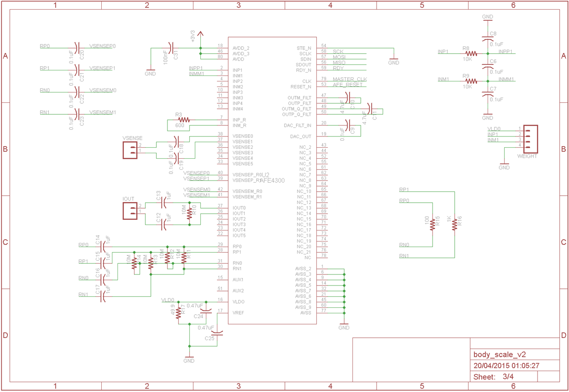Click the MOSI net label
The image size is (569, 392).
339,57
